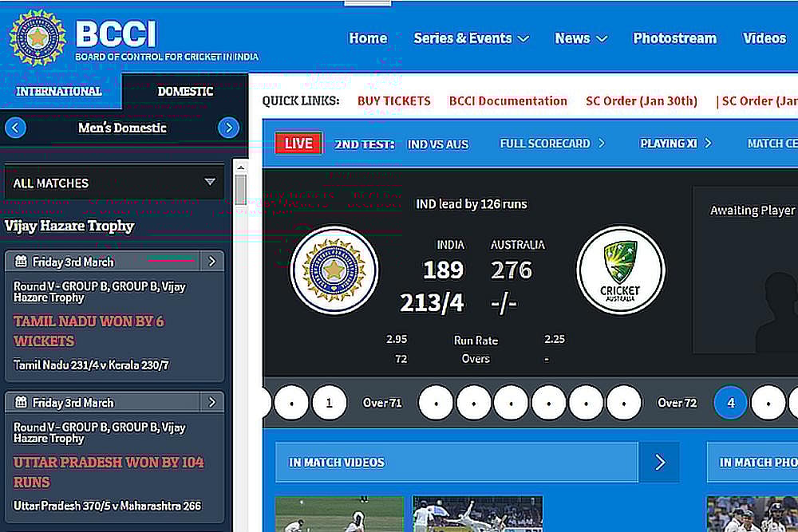The image size is (798, 532).
Task: Expand the Tamil Nadu match card chevron
Action: 211,262
